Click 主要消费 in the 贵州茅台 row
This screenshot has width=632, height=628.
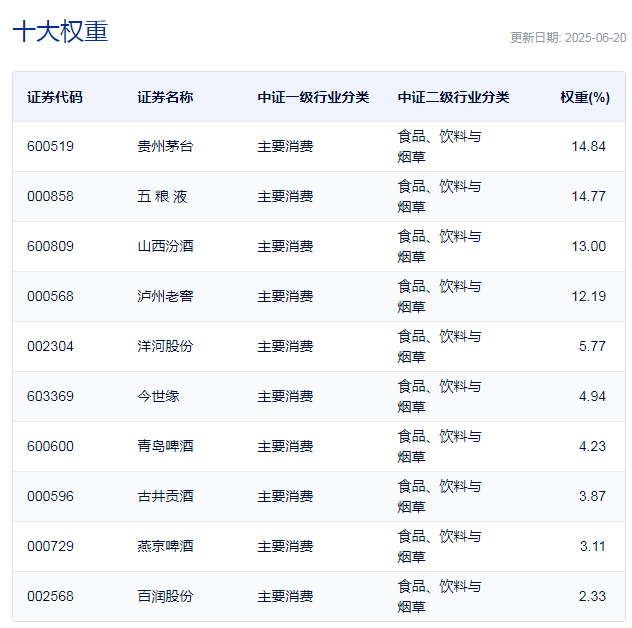[285, 146]
